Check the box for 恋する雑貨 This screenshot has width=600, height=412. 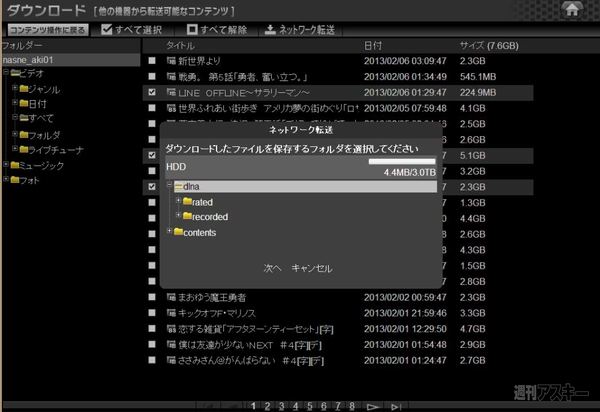pyautogui.click(x=152, y=329)
